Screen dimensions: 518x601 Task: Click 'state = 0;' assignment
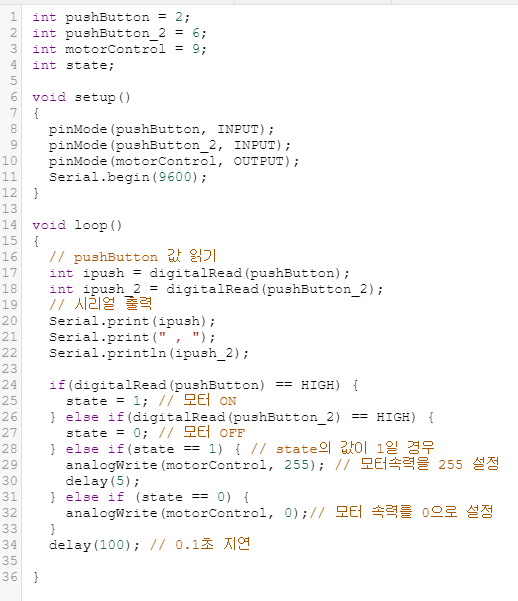pos(107,433)
